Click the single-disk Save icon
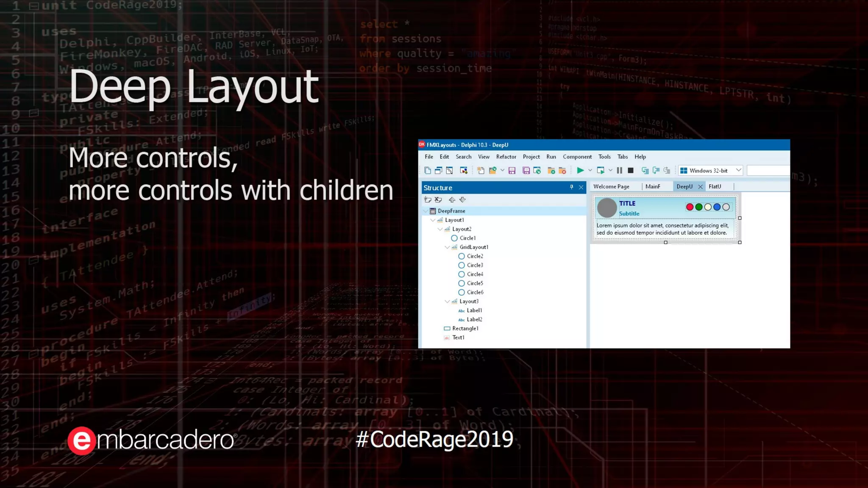Viewport: 868px width, 488px height. (x=512, y=170)
